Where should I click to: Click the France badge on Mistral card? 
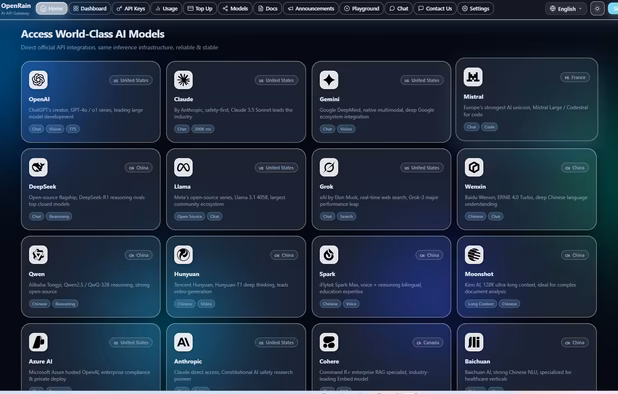tap(575, 78)
